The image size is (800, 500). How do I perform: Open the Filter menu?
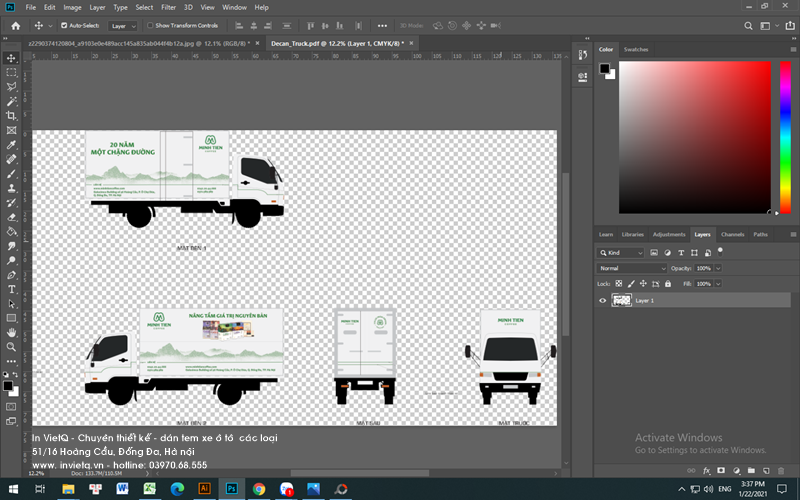pos(168,7)
